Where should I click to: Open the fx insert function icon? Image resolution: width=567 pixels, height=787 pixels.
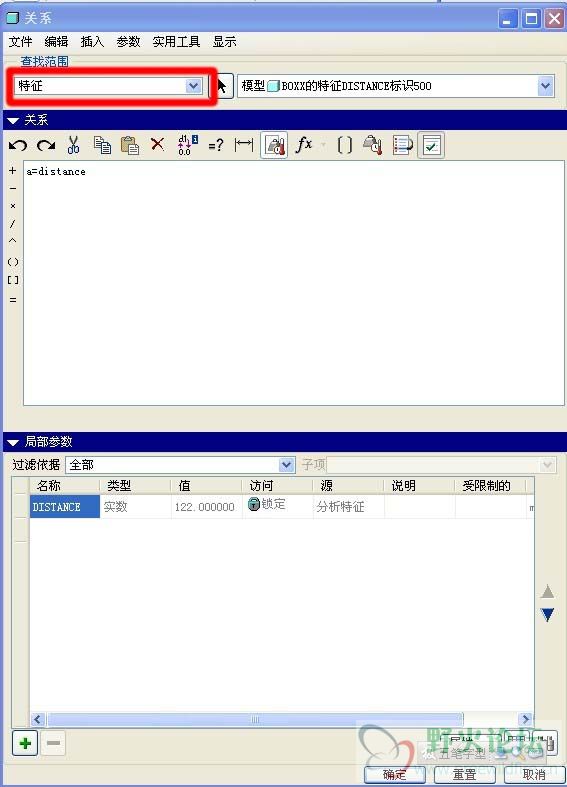pos(304,145)
